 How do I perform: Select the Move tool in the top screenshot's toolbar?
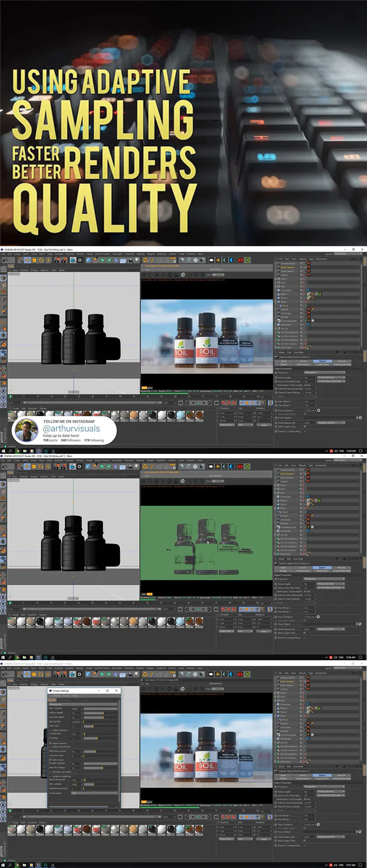[x=27, y=260]
